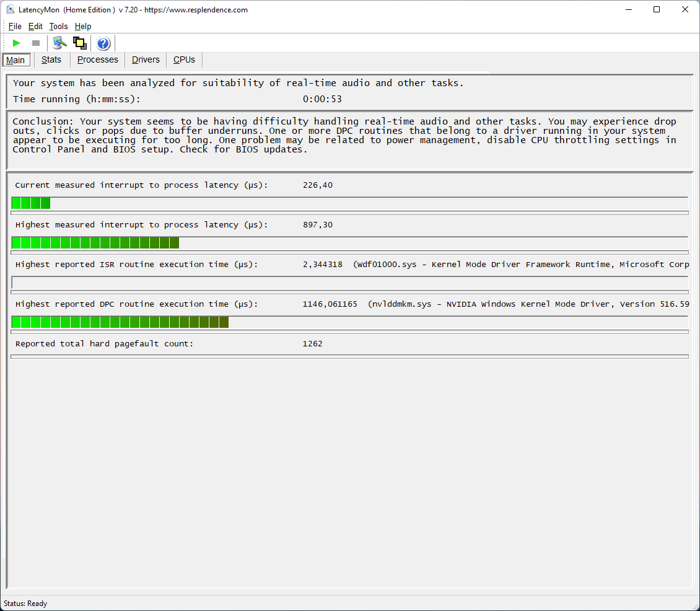Close the LatencyMon window
The height and width of the screenshot is (611, 700).
685,9
